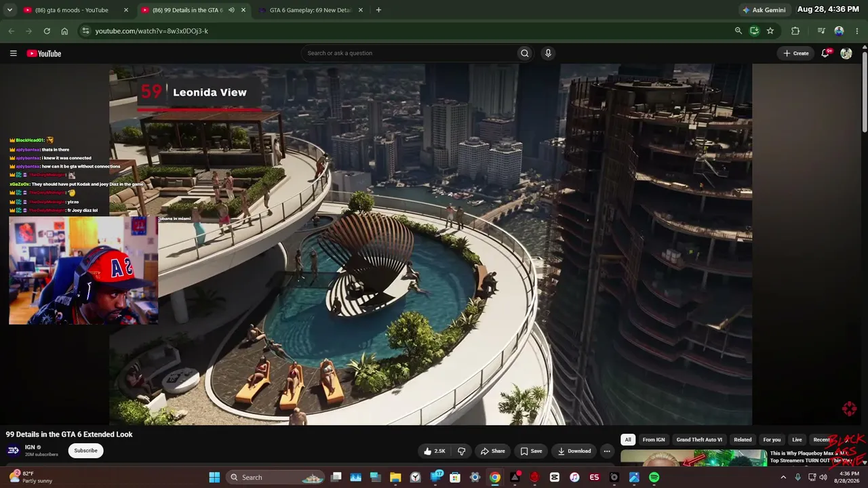868x488 pixels.
Task: Open the taskbar clock and date
Action: pos(849,477)
